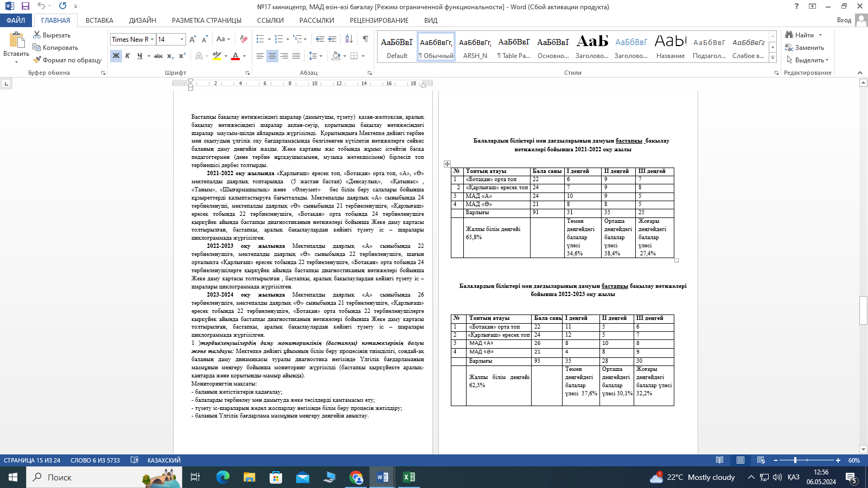Click red font color button

235,56
